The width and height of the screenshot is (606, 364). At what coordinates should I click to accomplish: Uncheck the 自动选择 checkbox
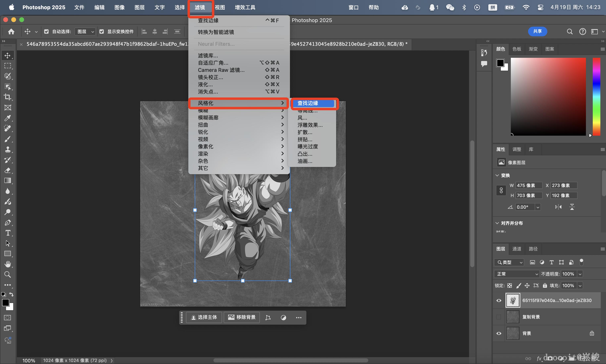46,31
